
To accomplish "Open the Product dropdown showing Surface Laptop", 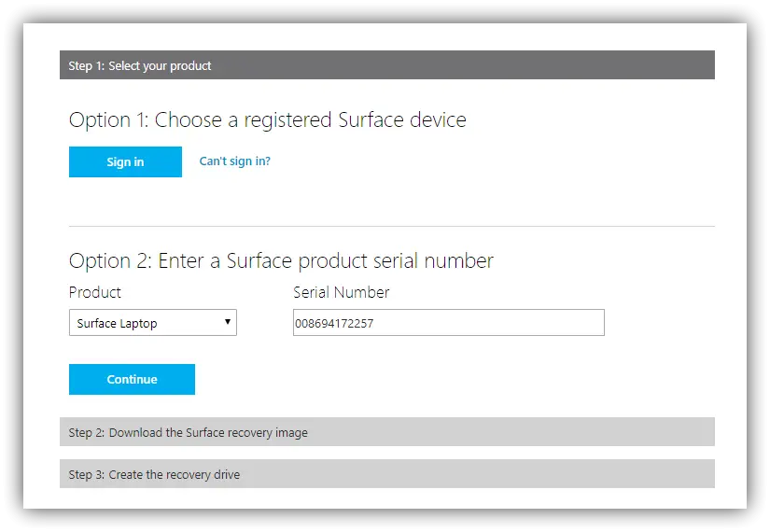I will point(152,323).
